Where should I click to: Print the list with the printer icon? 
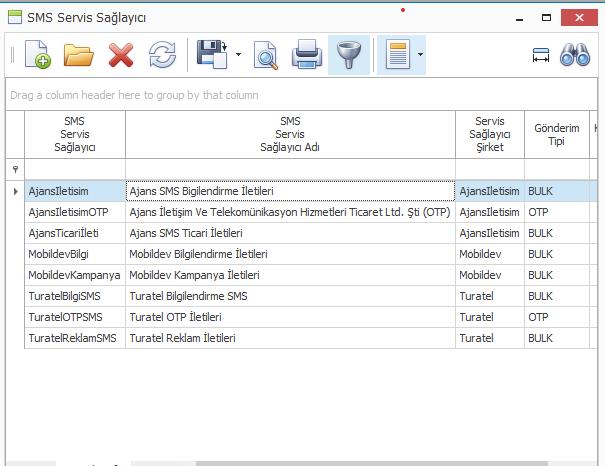pos(307,55)
